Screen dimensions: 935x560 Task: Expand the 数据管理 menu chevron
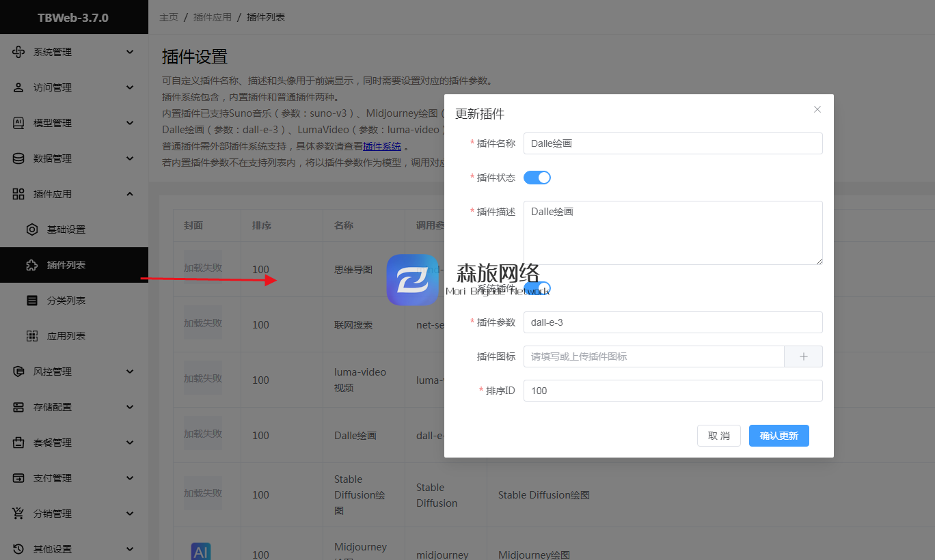[x=130, y=158]
